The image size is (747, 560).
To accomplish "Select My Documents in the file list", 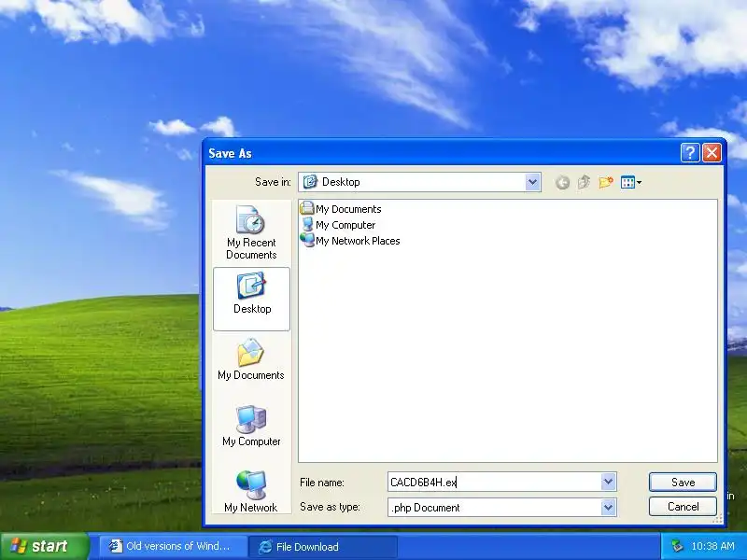I will 341,209.
